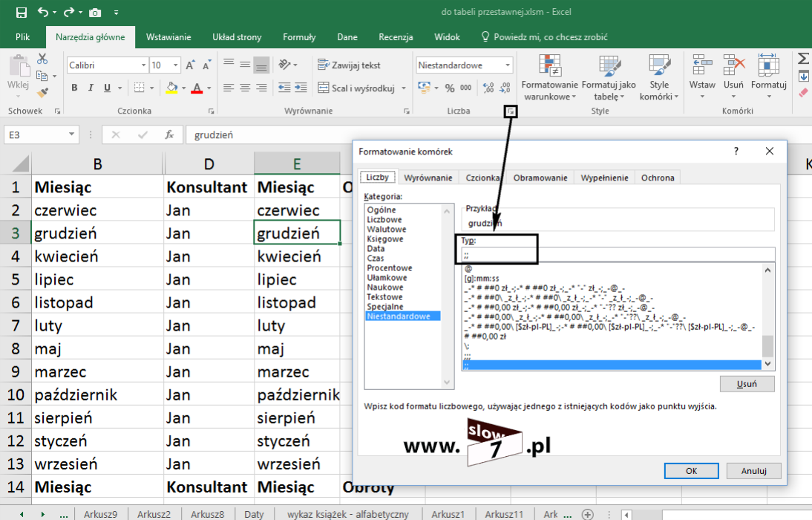812x520 pixels.
Task: Apply red font color to text
Action: (197, 88)
